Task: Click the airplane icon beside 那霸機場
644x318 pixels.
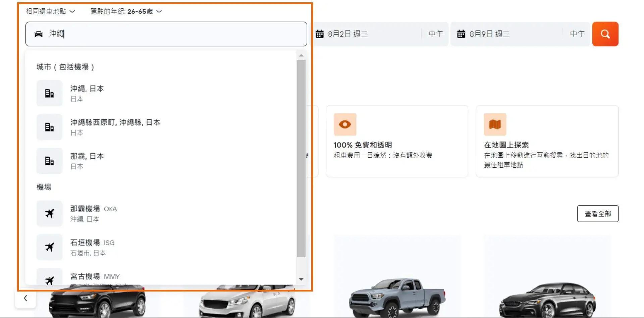Action: coord(49,214)
